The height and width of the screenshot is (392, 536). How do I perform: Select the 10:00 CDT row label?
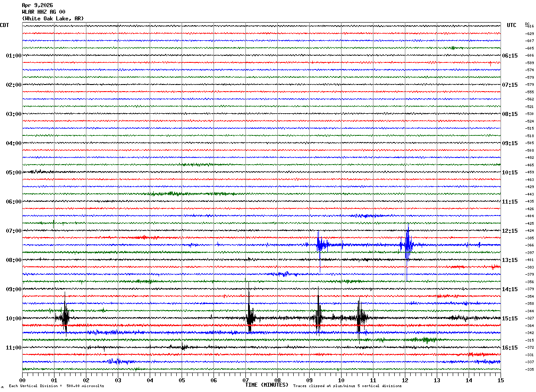(14, 319)
